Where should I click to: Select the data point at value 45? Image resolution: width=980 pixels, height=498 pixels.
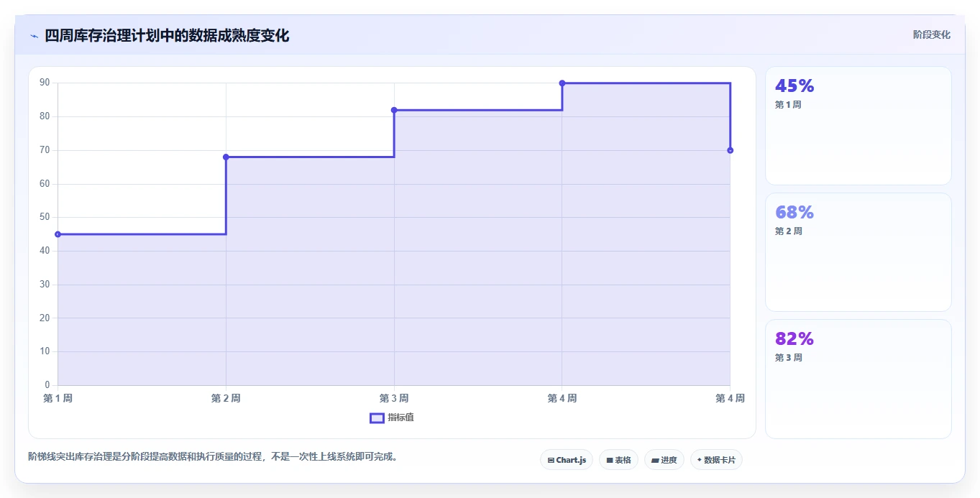(x=58, y=234)
